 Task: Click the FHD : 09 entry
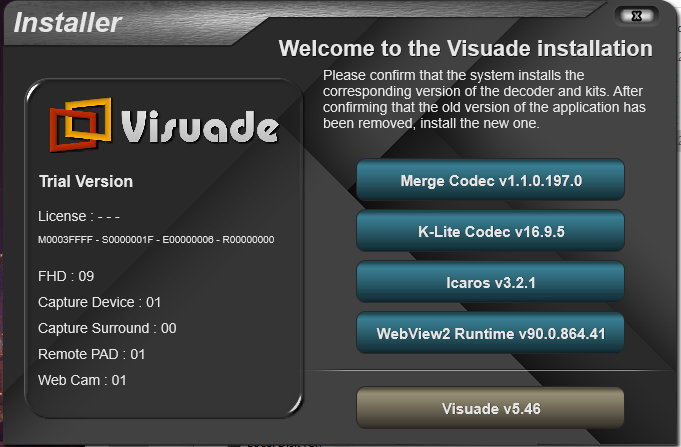click(x=66, y=276)
